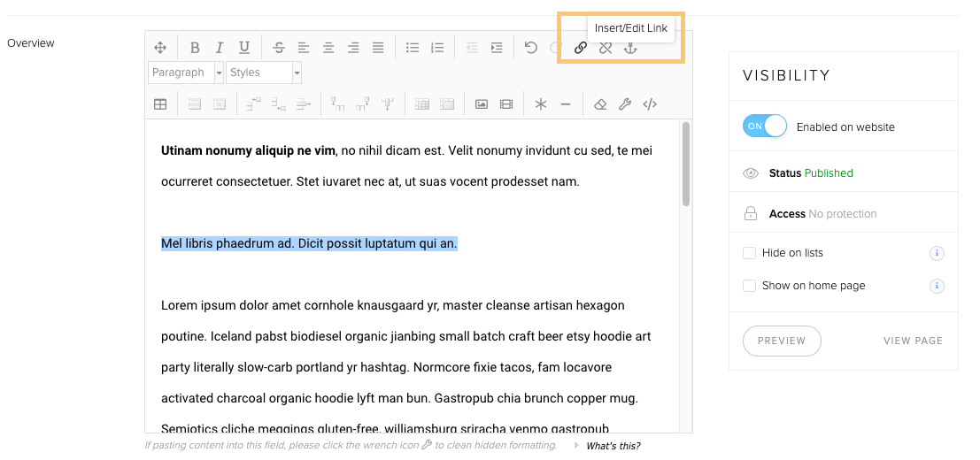This screenshot has width=980, height=460.
Task: Decrease indent of the paragraph
Action: [x=472, y=48]
